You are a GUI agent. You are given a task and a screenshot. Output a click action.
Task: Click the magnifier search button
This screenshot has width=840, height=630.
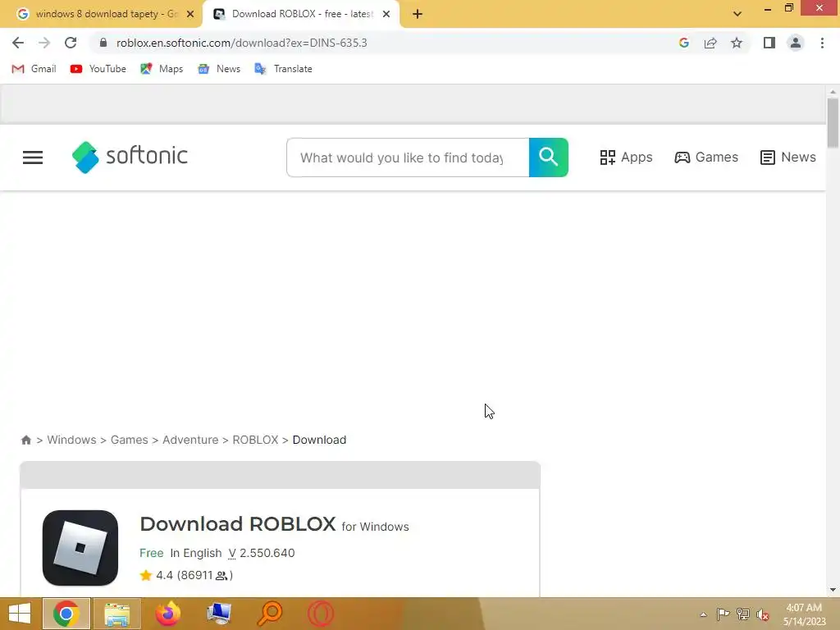tap(549, 157)
